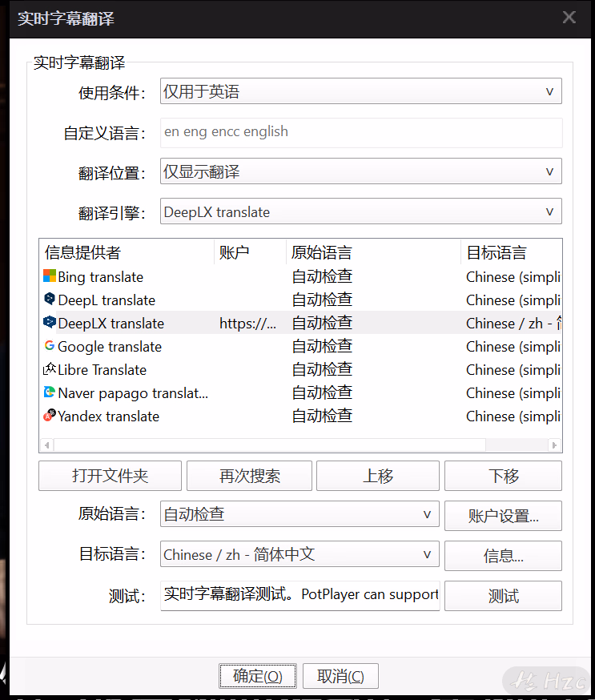Click the 信息... button
Image resolution: width=595 pixels, height=700 pixels.
pyautogui.click(x=503, y=557)
